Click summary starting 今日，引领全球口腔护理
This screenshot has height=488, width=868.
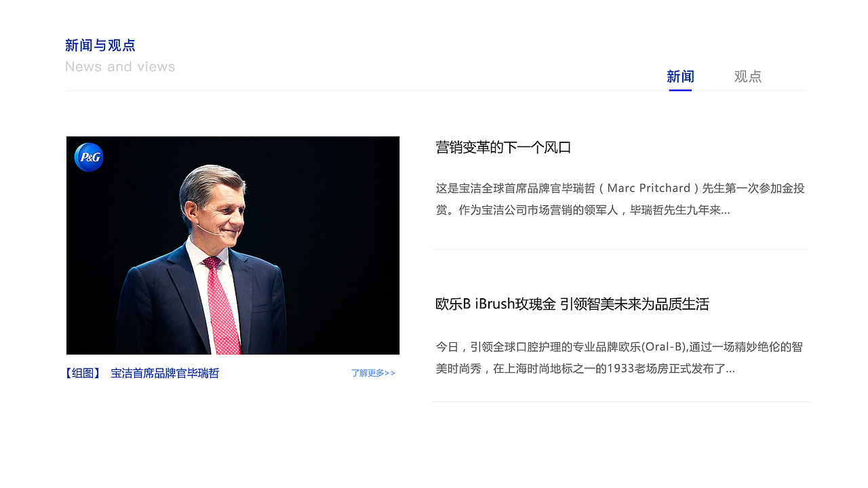click(620, 358)
